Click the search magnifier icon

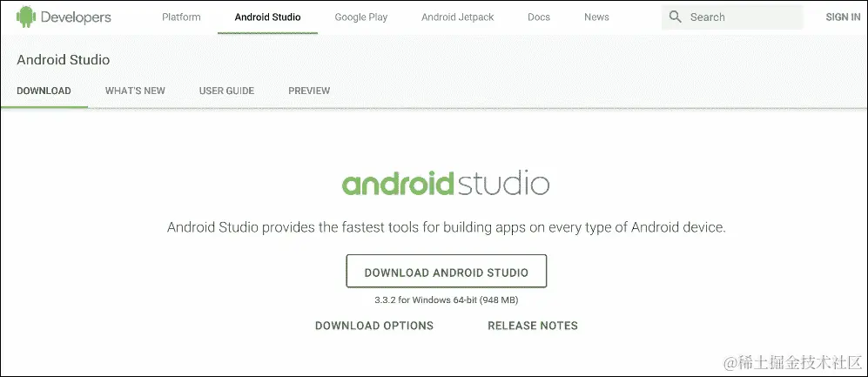pyautogui.click(x=676, y=17)
